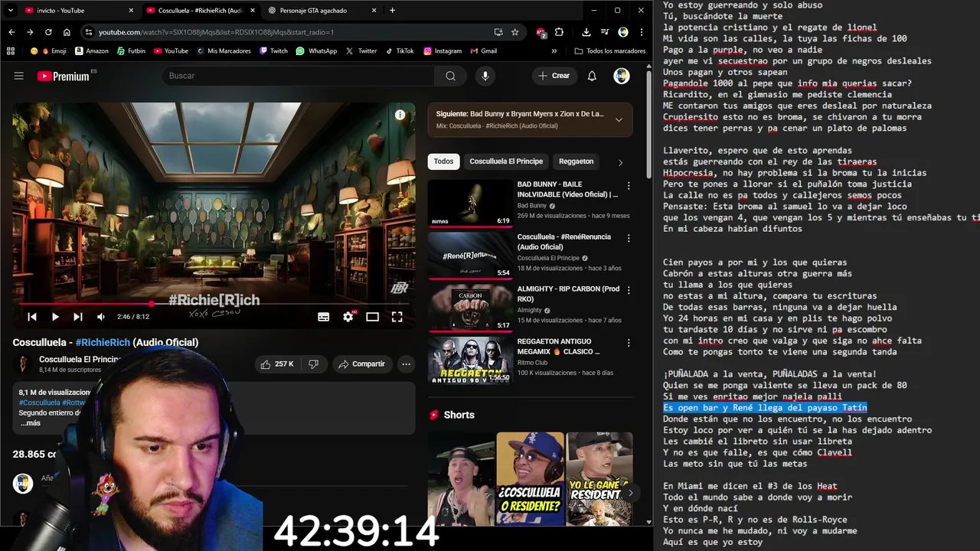Select the Cosculluela El Principe chip
The image size is (980, 551).
(506, 161)
